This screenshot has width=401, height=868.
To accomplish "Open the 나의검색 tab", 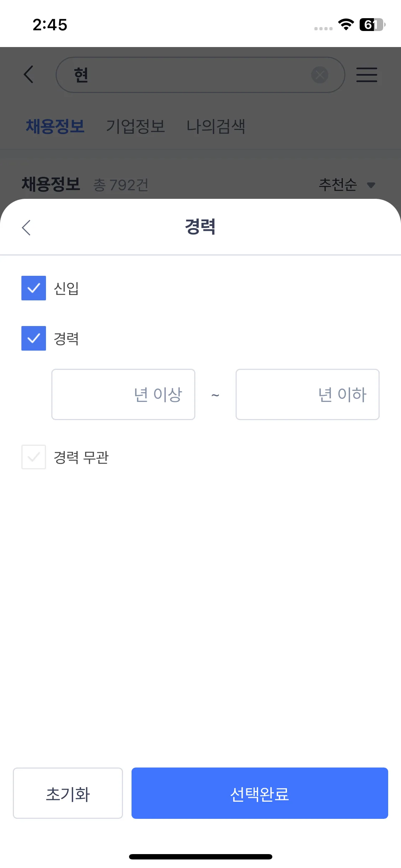I will pyautogui.click(x=216, y=126).
